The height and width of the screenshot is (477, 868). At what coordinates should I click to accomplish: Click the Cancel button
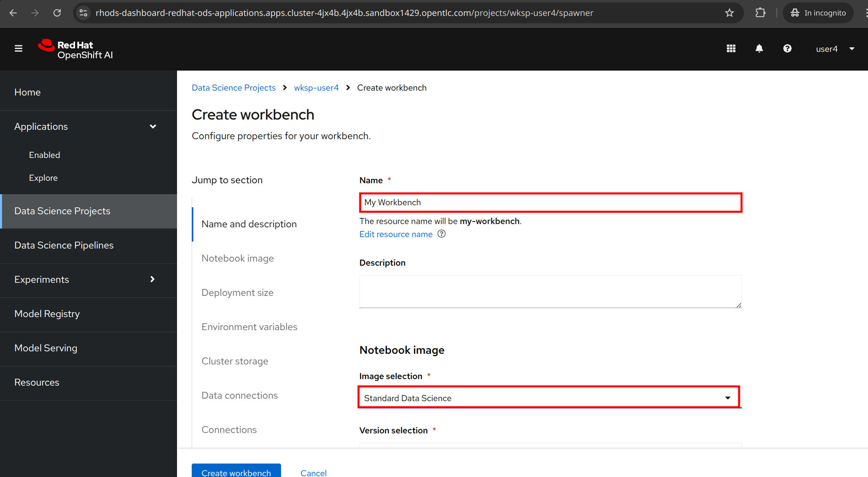click(x=313, y=473)
